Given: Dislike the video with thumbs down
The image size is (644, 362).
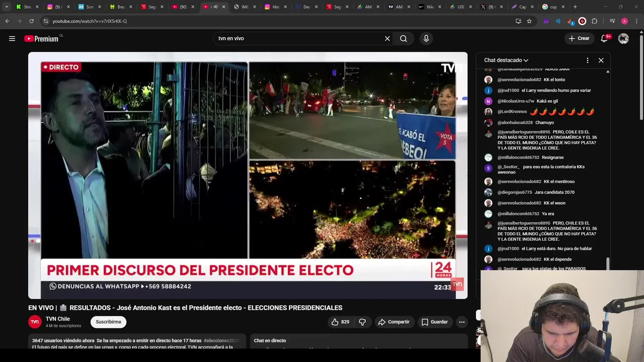Looking at the screenshot, I should pyautogui.click(x=362, y=322).
